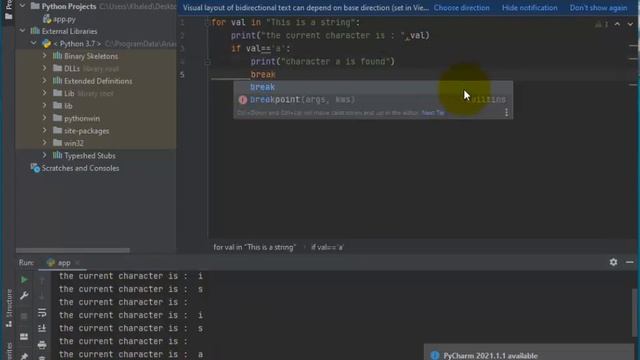Click project tree horizontal scrollbar
This screenshot has height=360, width=640.
[x=73, y=250]
